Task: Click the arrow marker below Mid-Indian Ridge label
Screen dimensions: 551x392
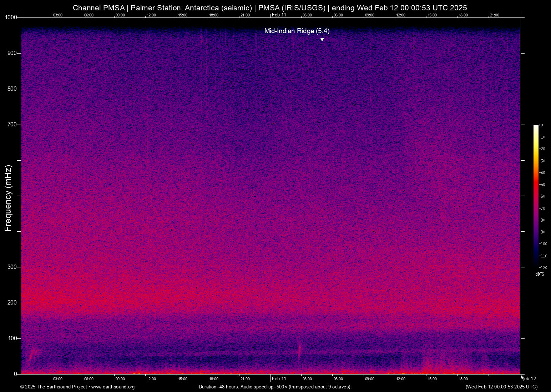Action: tap(322, 38)
